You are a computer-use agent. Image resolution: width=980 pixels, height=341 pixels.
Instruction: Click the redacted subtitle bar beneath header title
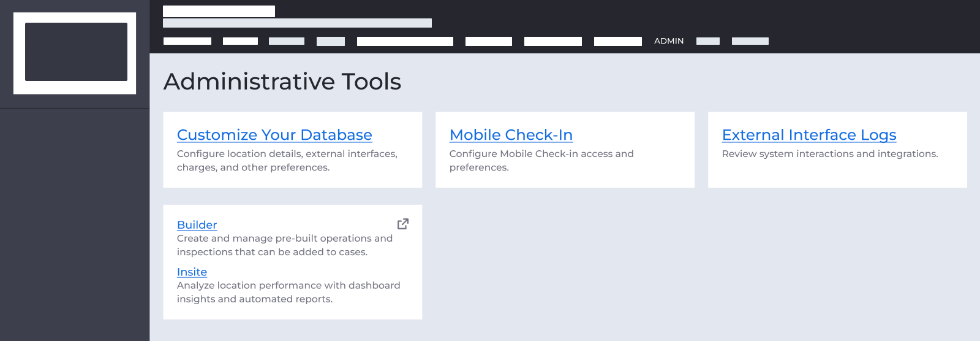[297, 23]
